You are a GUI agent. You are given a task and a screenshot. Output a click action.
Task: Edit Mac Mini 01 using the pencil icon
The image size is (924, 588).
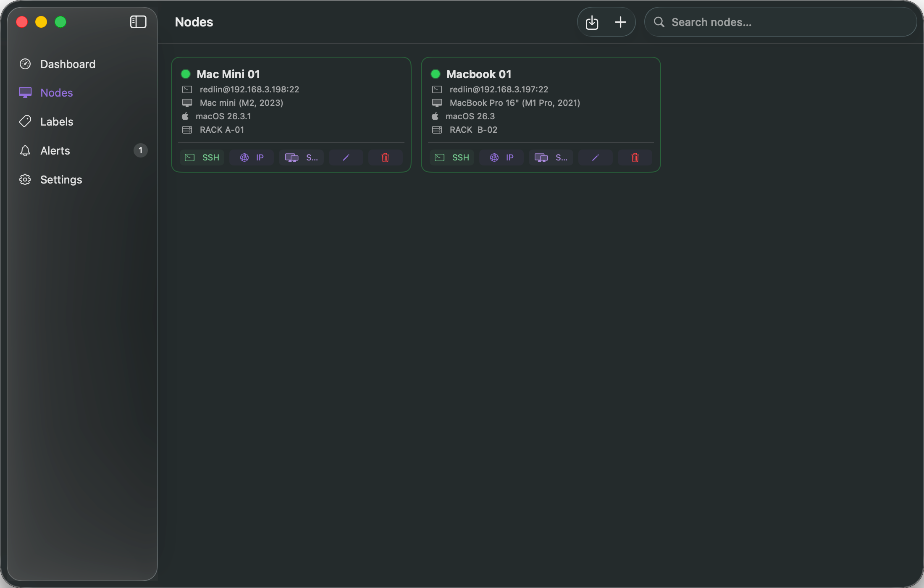(345, 157)
